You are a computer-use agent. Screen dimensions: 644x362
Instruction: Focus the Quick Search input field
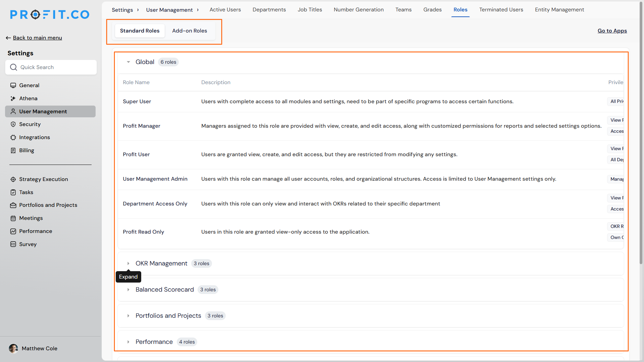point(51,67)
